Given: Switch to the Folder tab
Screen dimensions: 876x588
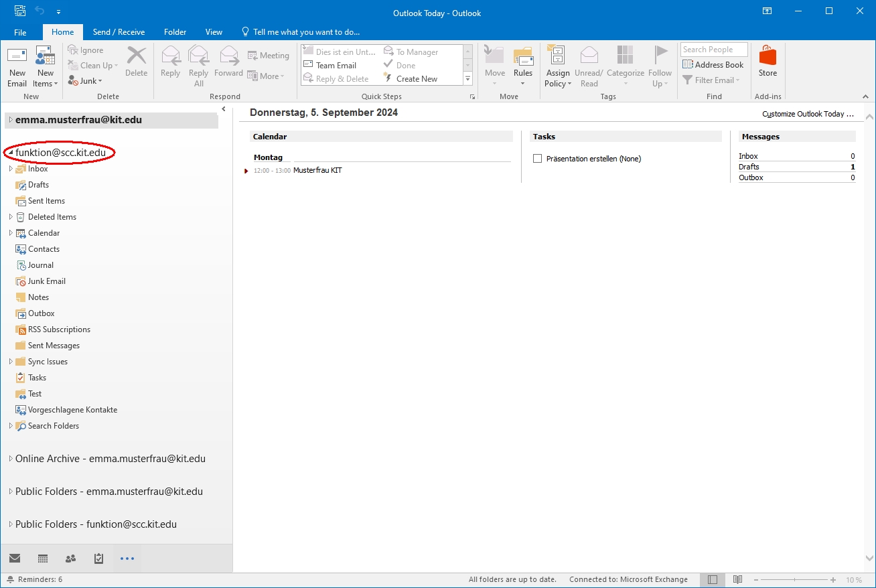Looking at the screenshot, I should pyautogui.click(x=175, y=32).
